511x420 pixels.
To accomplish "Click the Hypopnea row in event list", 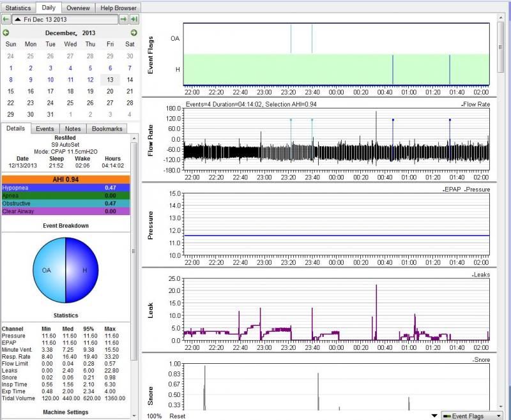I will pyautogui.click(x=66, y=188).
